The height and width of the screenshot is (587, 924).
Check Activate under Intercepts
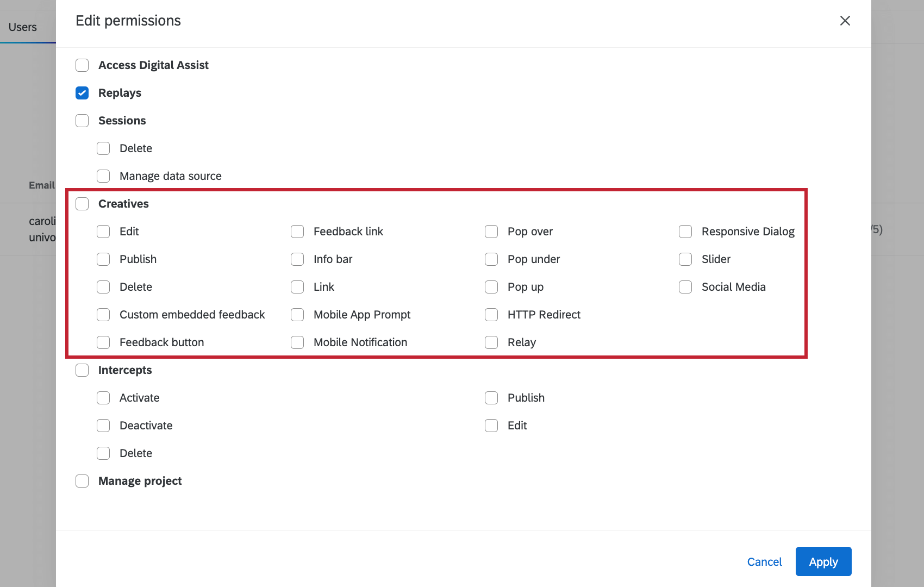103,397
